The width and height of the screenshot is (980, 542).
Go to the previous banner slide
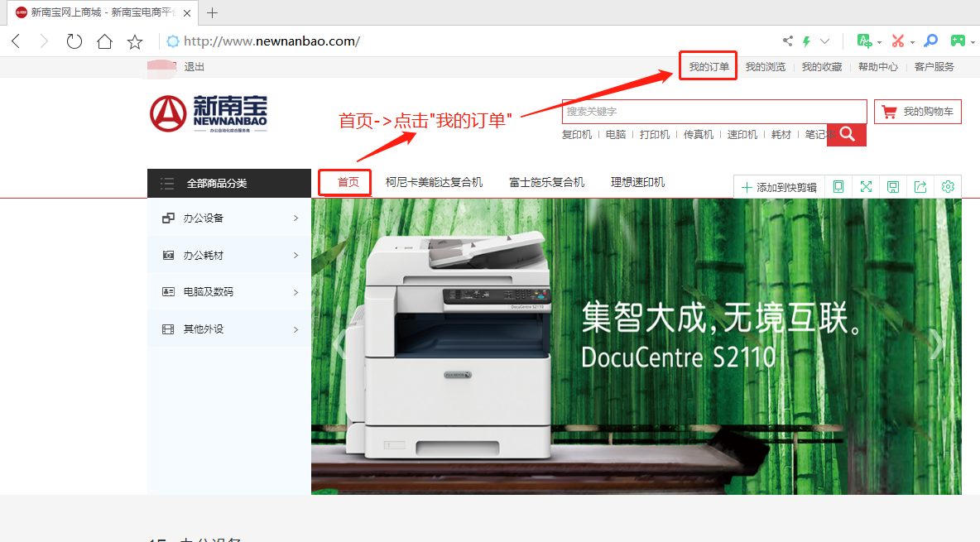[340, 344]
